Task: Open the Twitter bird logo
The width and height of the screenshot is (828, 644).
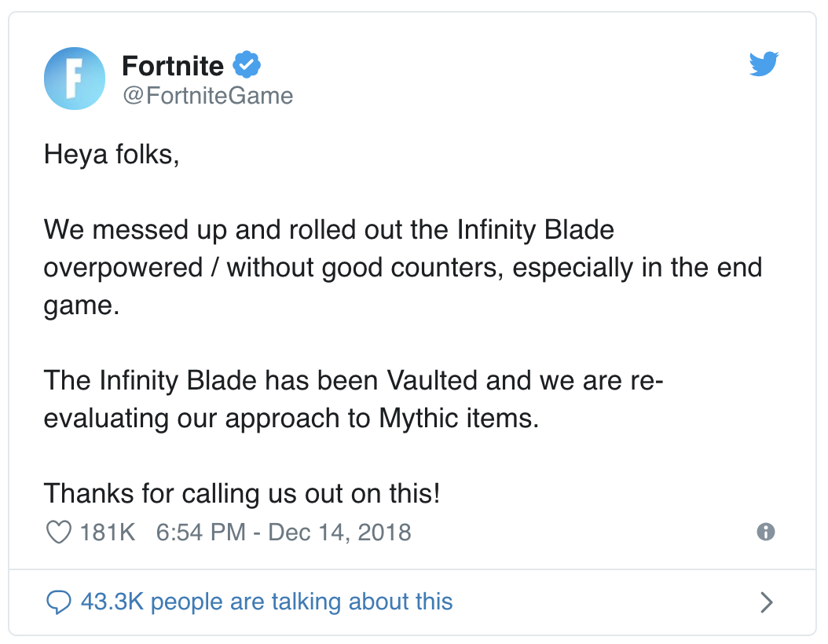Action: pos(764,64)
